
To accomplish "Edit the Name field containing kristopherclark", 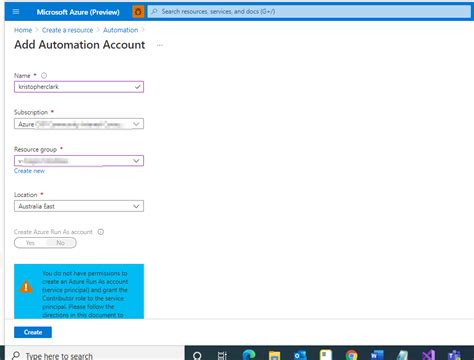I will point(79,87).
